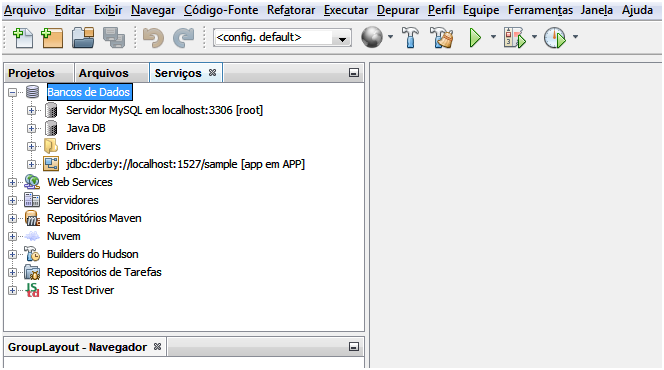The width and height of the screenshot is (664, 370).
Task: Click the globe browser icon in toolbar
Action: pyautogui.click(x=372, y=37)
